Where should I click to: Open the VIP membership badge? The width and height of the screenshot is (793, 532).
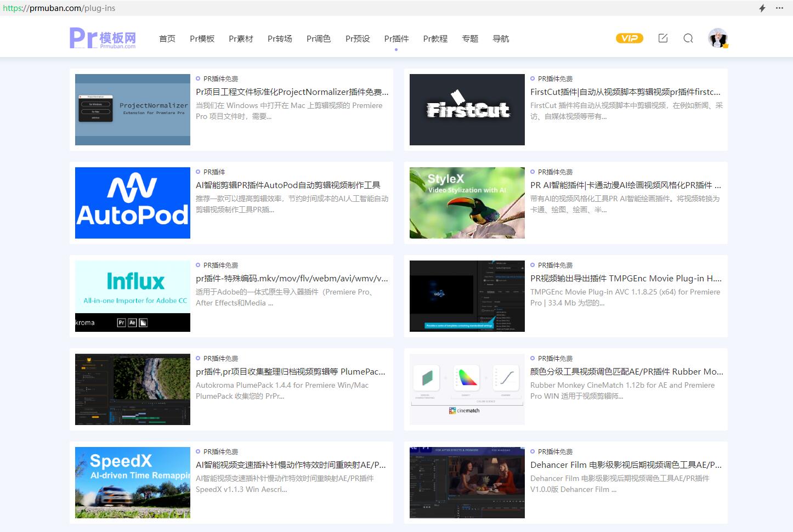pos(630,38)
